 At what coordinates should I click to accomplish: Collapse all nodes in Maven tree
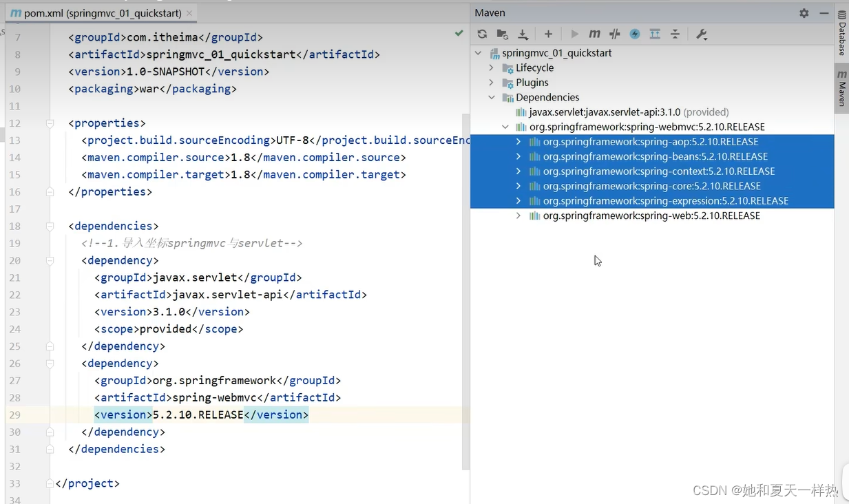(x=675, y=34)
